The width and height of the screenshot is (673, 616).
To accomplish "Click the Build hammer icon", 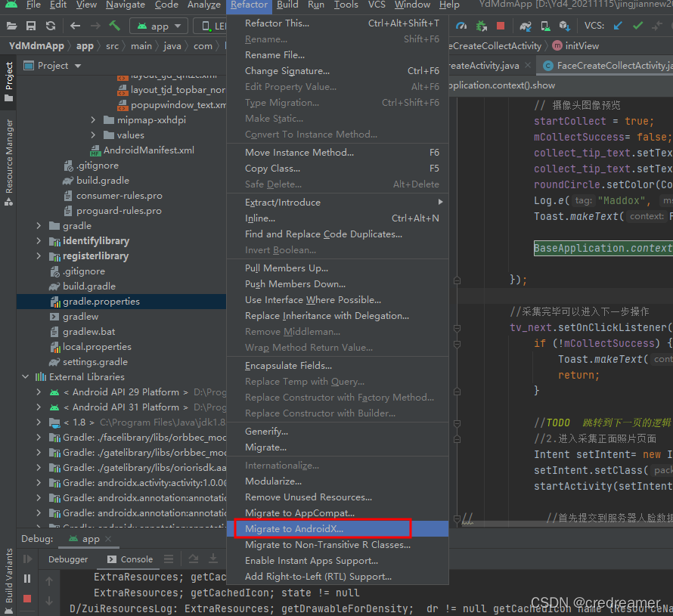I will coord(115,25).
